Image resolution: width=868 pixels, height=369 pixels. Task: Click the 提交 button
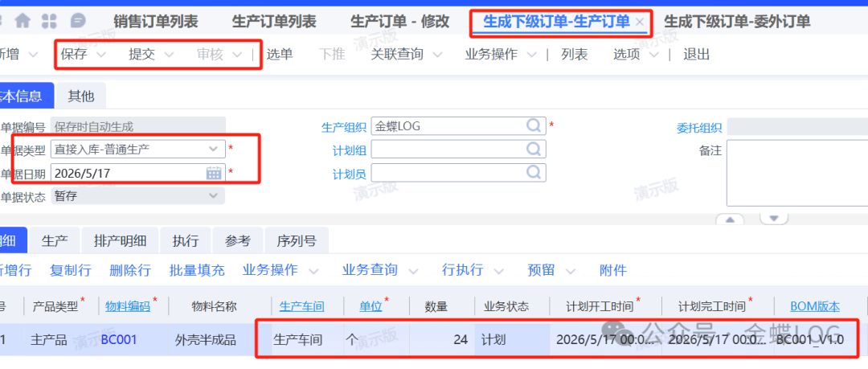[142, 55]
